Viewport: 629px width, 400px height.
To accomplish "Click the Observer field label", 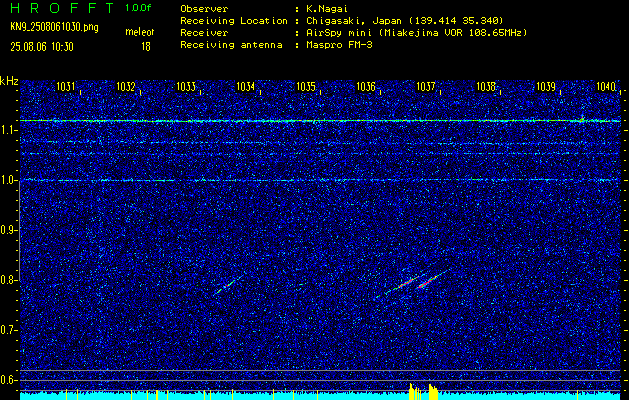I will pyautogui.click(x=204, y=9).
